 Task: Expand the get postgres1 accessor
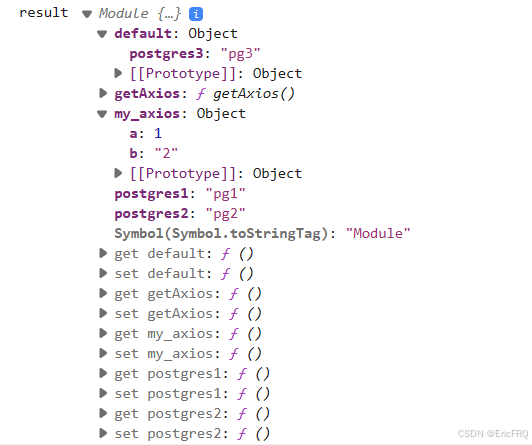click(103, 373)
